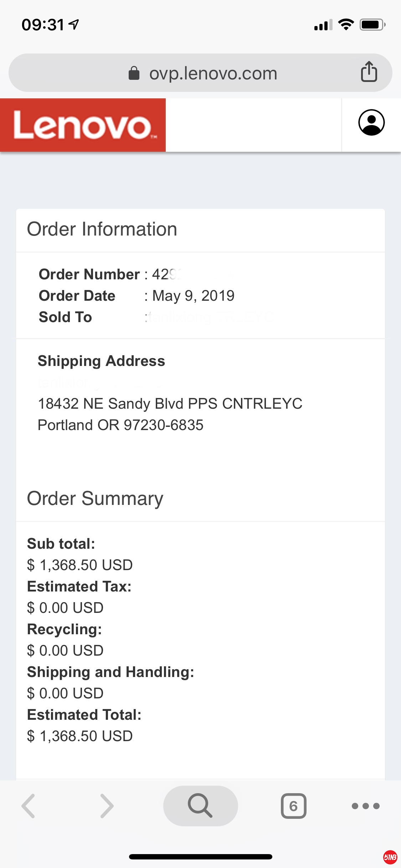Tap the lock icon beside the URL
The width and height of the screenshot is (401, 868).
134,73
